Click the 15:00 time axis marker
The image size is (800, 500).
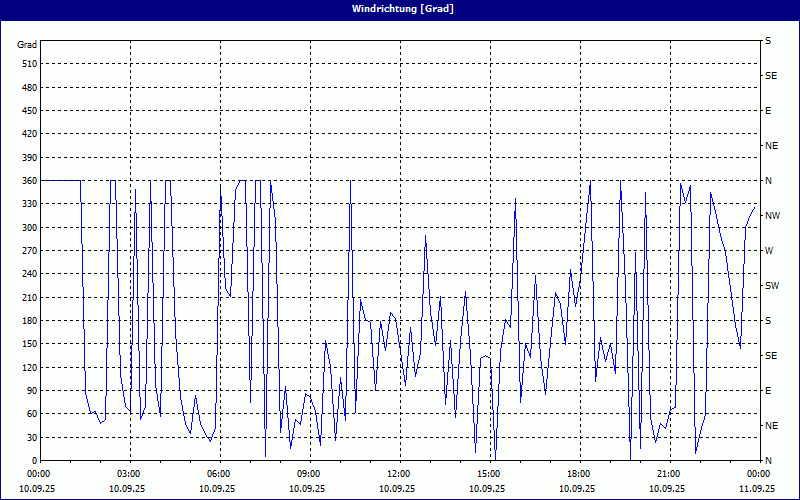[x=489, y=473]
